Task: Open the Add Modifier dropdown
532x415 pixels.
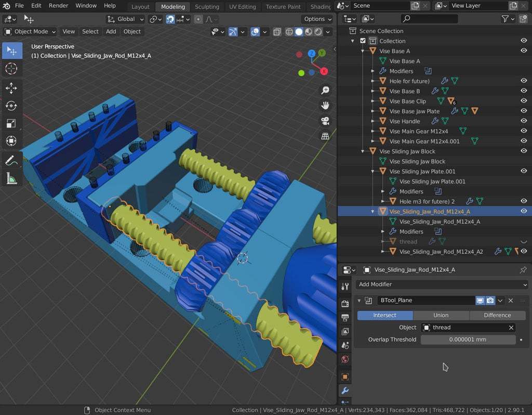Action: coord(442,284)
